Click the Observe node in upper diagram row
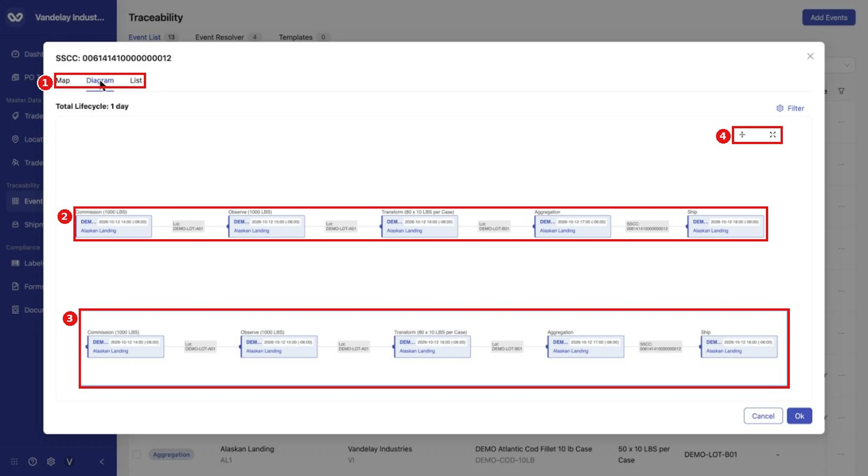 (x=267, y=226)
